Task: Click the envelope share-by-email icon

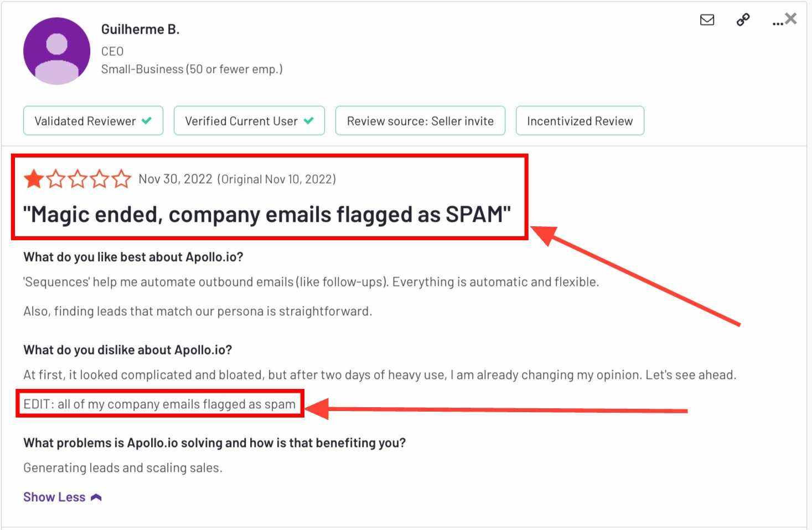Action: 707,20
